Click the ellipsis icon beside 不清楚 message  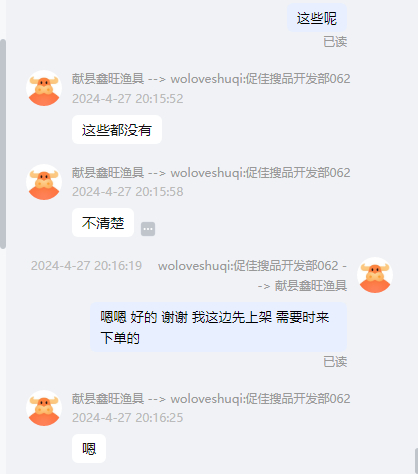click(x=148, y=229)
